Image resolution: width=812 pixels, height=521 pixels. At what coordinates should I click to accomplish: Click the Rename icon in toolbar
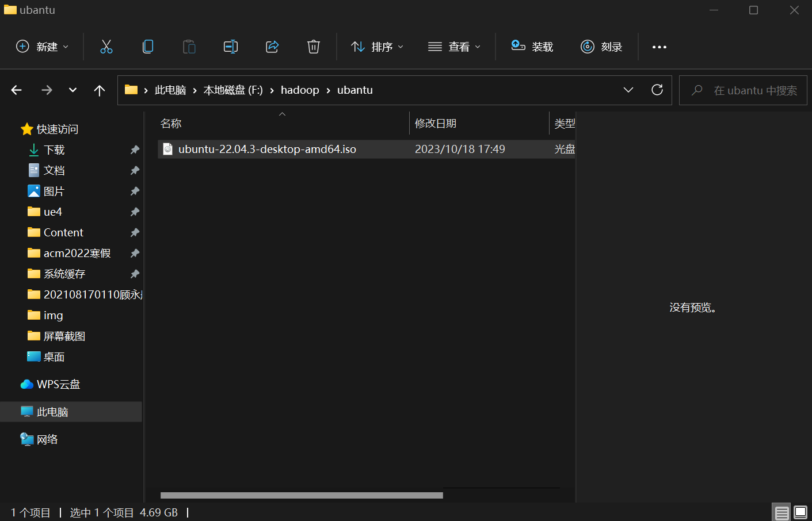[230, 47]
